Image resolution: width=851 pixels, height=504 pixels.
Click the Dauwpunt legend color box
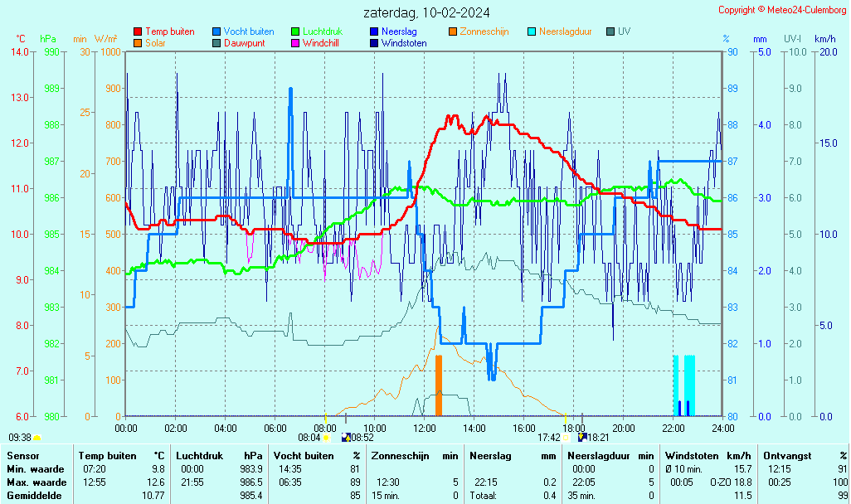tap(216, 43)
